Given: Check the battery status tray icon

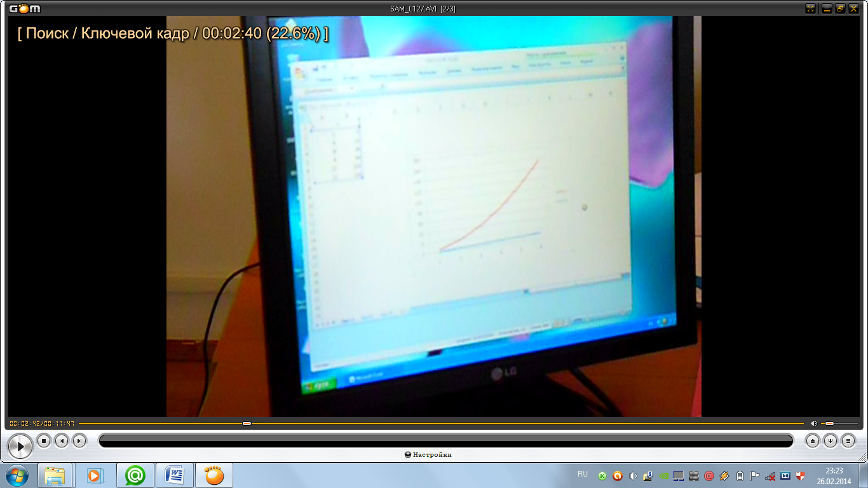Looking at the screenshot, I should [740, 475].
